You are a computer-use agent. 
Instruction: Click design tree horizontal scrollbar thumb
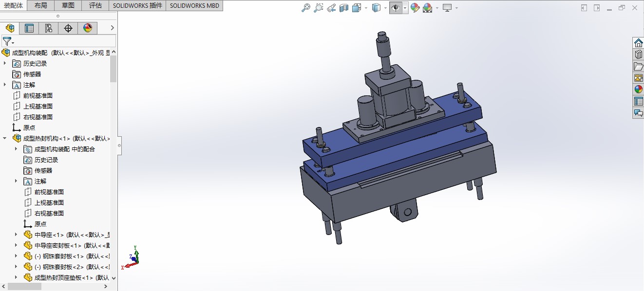tap(24, 286)
